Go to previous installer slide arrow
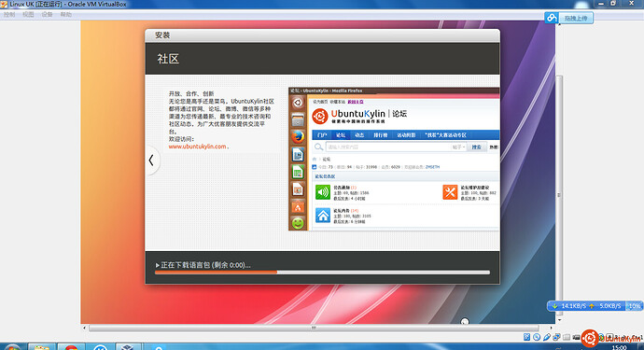The image size is (644, 350). (x=151, y=161)
